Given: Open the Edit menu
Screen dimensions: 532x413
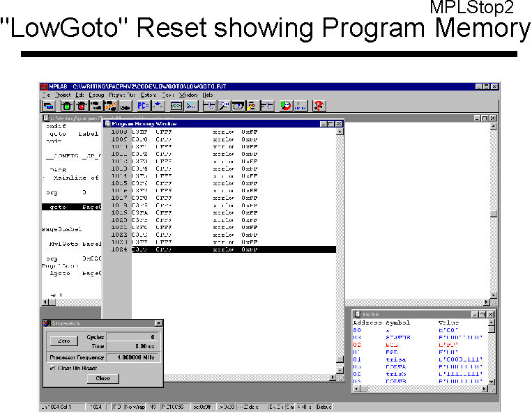Looking at the screenshot, I should pyautogui.click(x=79, y=95).
